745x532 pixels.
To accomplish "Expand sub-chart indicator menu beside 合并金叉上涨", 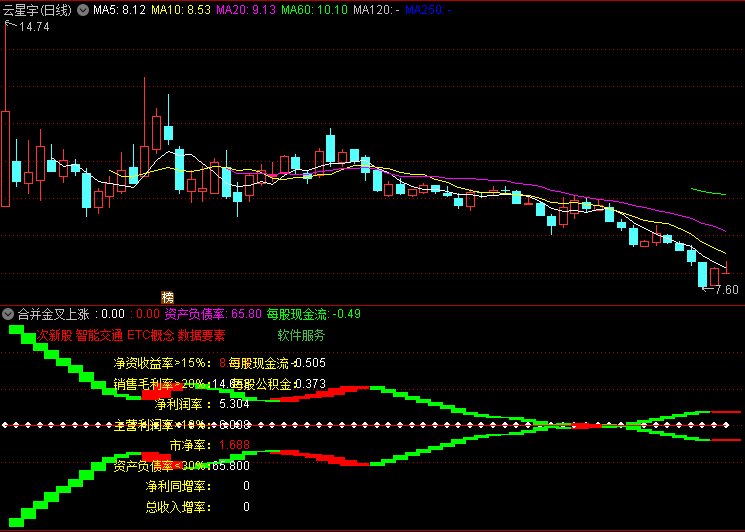I will (8, 314).
